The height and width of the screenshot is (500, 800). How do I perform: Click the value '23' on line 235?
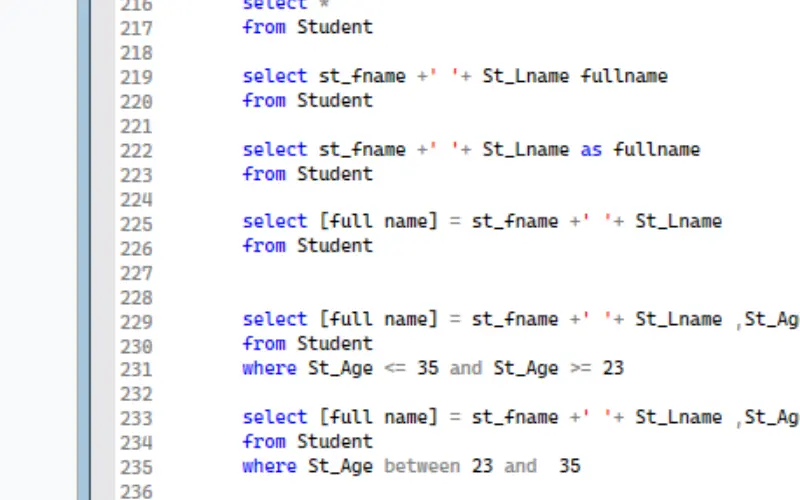[482, 466]
